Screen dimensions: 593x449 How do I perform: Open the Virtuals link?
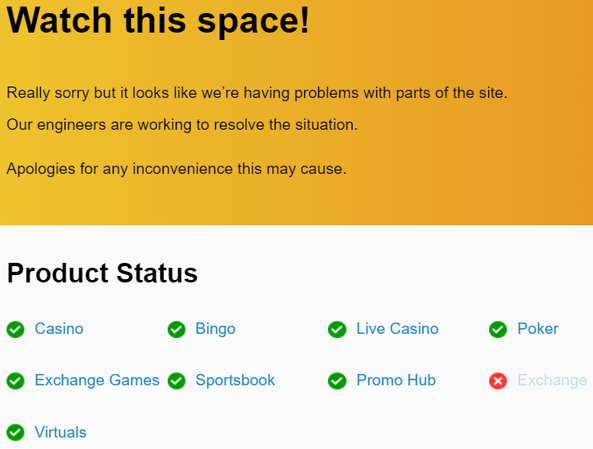tap(61, 432)
